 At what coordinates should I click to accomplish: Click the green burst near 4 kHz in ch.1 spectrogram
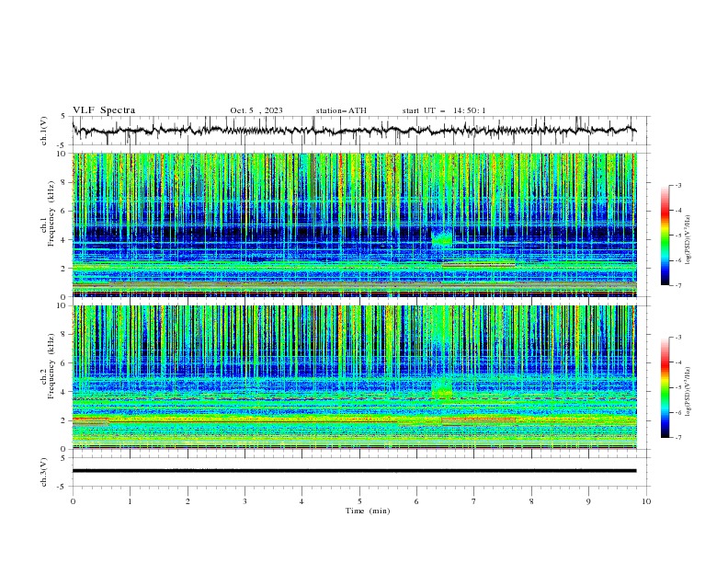(441, 237)
